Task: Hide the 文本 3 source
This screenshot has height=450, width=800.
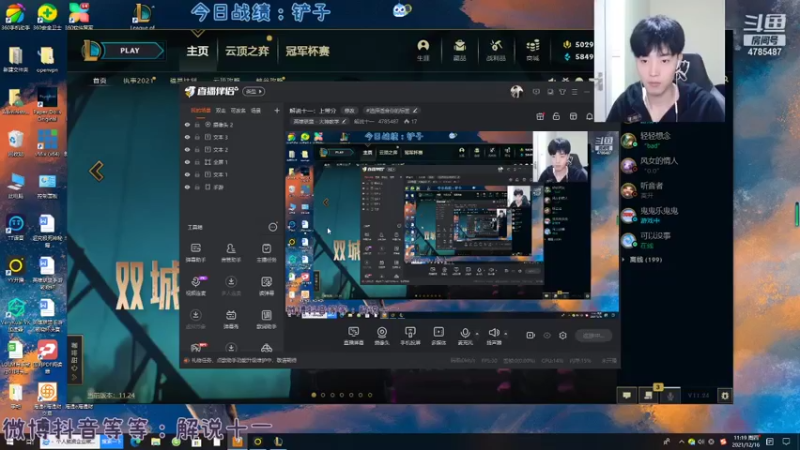Action: click(x=187, y=137)
